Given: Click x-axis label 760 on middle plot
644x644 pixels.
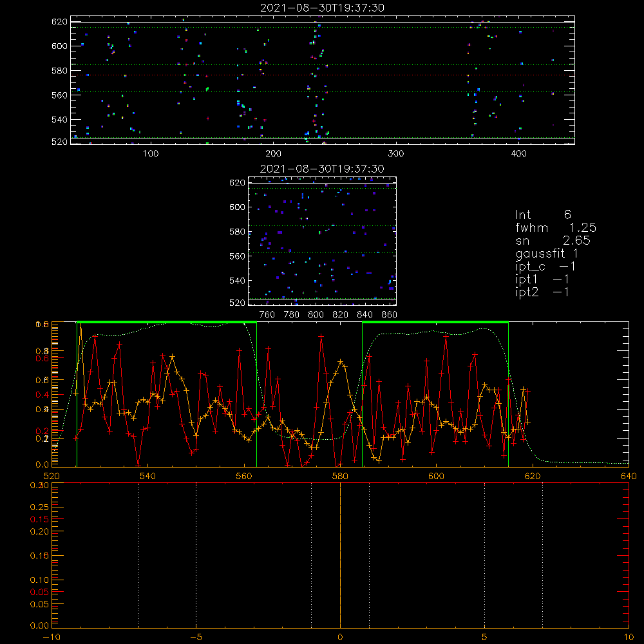Looking at the screenshot, I should coord(267,315).
